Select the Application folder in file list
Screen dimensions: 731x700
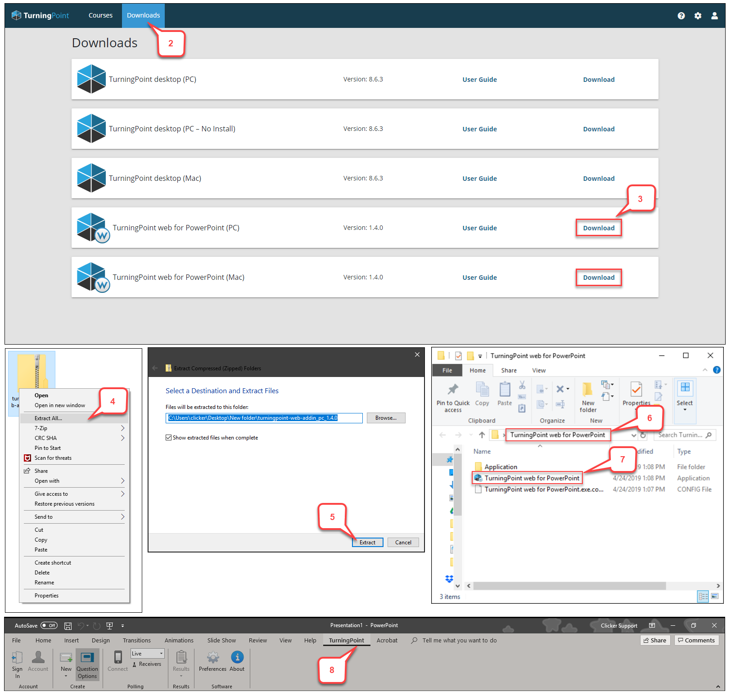[496, 467]
